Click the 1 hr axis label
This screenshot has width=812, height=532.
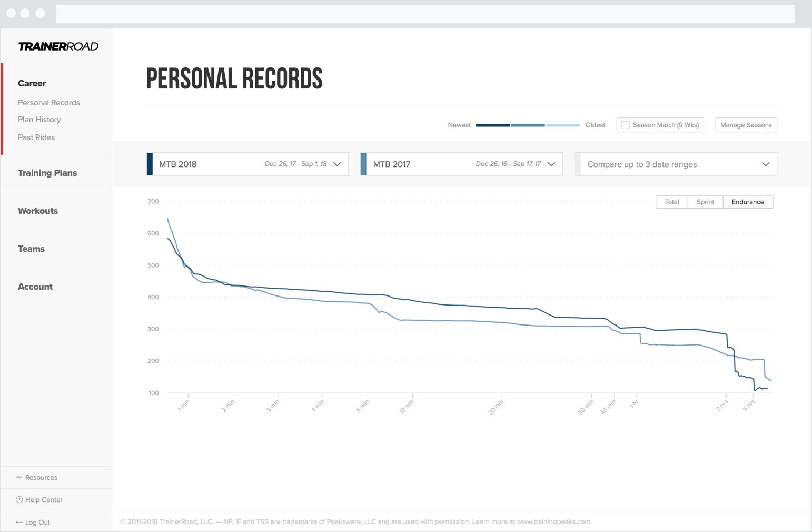click(x=633, y=404)
